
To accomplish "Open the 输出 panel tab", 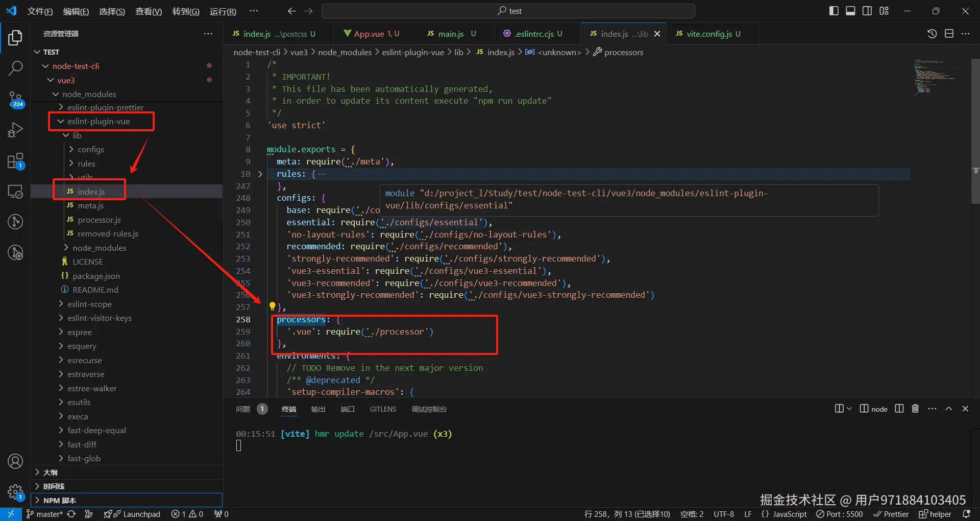I will point(318,409).
